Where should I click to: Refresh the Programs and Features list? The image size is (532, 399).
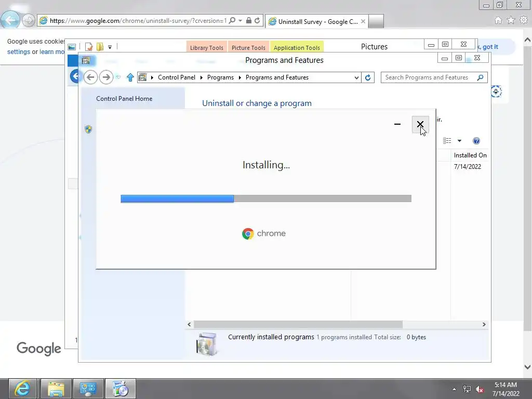click(x=368, y=78)
